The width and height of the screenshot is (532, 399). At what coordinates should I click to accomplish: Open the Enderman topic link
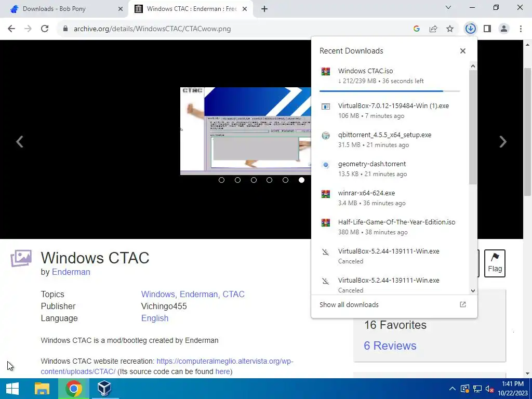point(199,294)
